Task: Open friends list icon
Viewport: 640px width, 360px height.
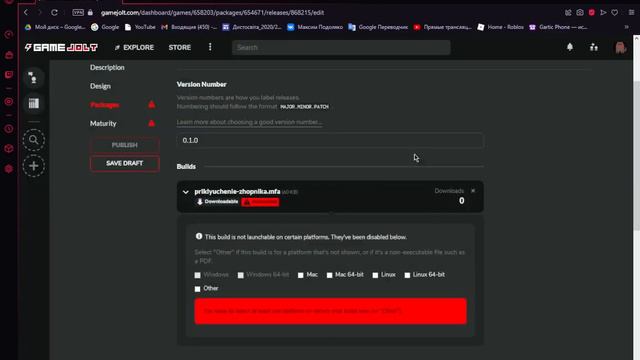Action: pyautogui.click(x=594, y=47)
